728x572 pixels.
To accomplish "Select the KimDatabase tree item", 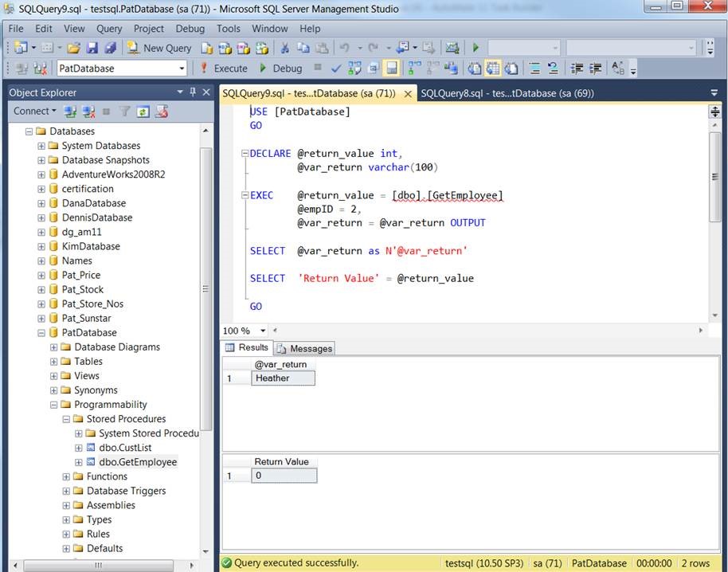I will [91, 246].
